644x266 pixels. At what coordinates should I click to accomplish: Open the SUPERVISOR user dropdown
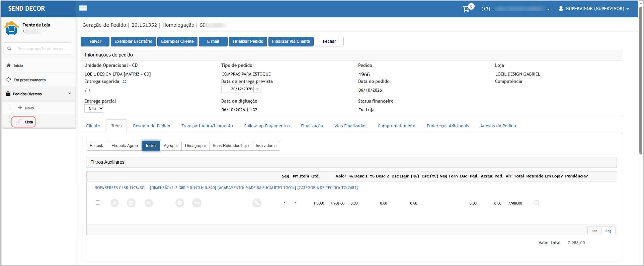pyautogui.click(x=594, y=9)
